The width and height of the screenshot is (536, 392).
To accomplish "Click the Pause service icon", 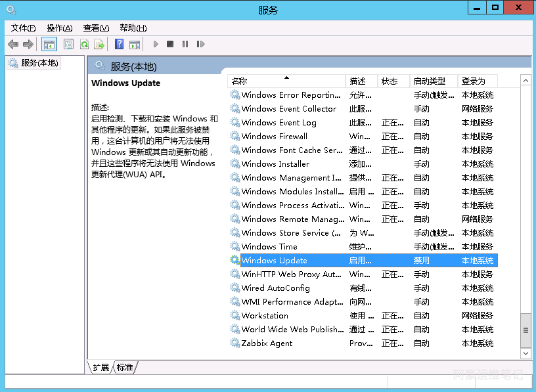I will click(185, 44).
